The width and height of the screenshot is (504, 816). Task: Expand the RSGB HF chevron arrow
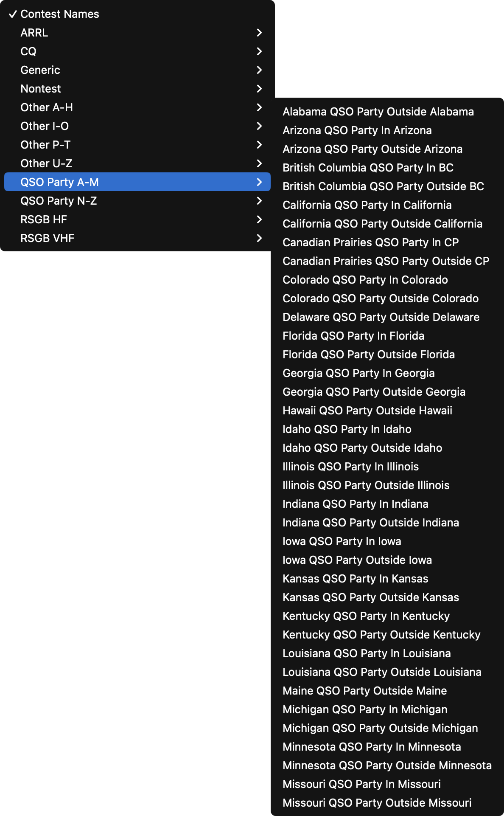coord(259,219)
